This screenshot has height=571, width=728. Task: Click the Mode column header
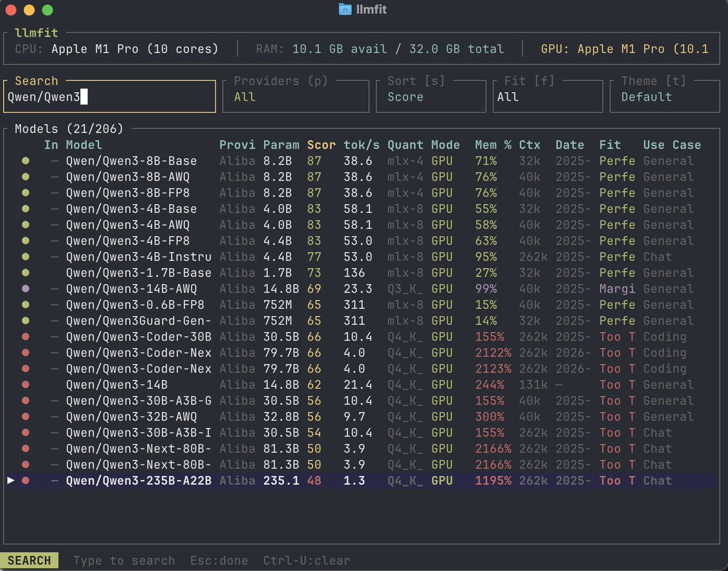click(446, 145)
